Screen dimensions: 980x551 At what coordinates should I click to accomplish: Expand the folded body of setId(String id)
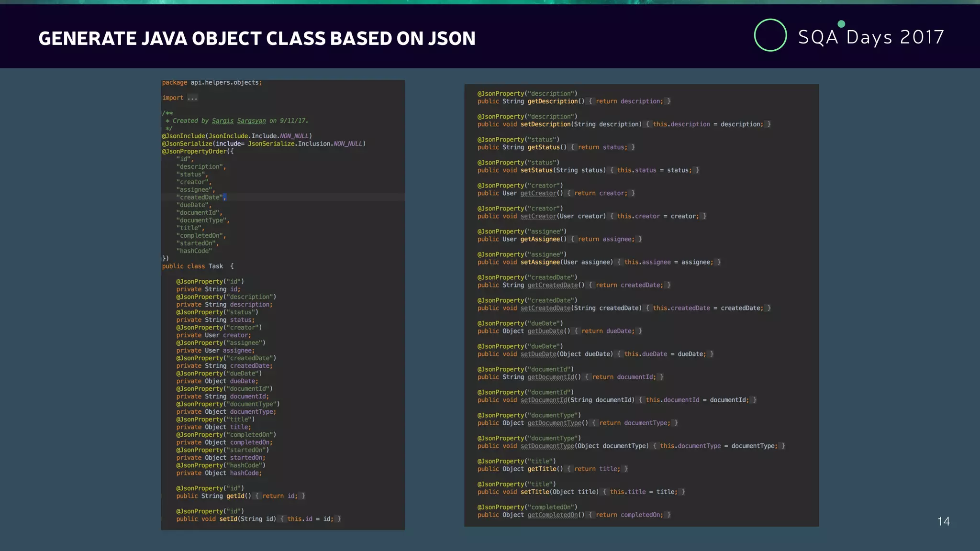(x=311, y=519)
